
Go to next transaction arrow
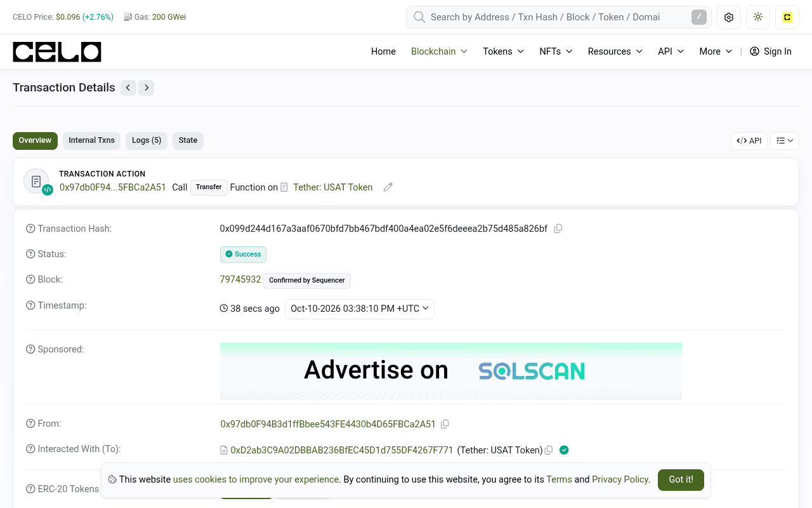coord(147,88)
